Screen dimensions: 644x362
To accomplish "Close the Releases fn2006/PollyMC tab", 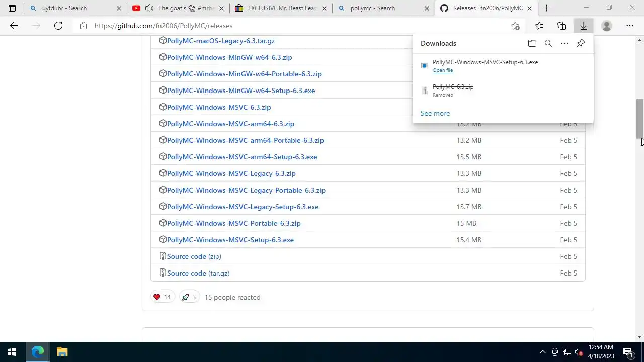I will 529,8.
